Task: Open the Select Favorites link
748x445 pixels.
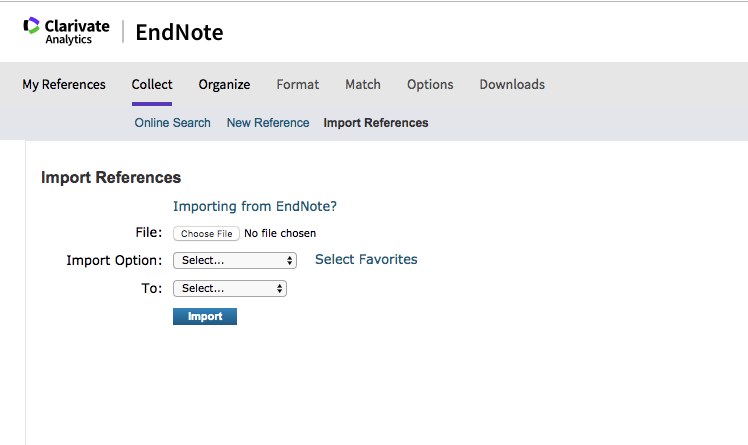Action: coord(366,259)
